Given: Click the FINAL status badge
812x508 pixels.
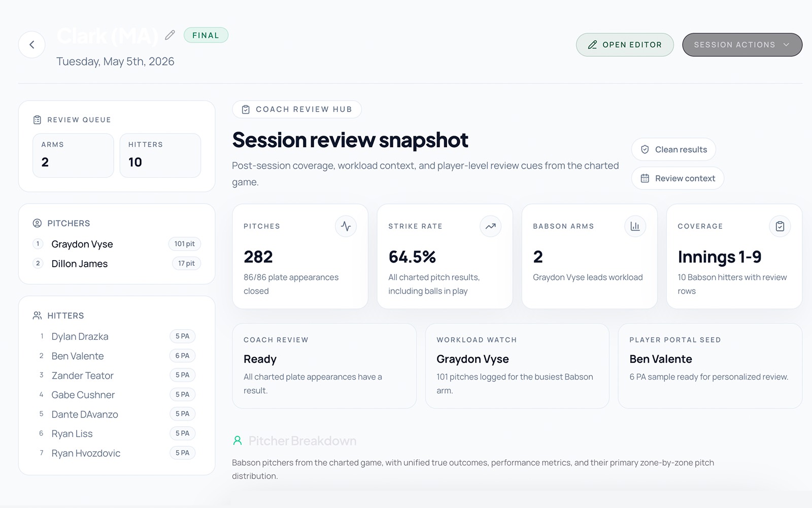Looking at the screenshot, I should [x=206, y=35].
